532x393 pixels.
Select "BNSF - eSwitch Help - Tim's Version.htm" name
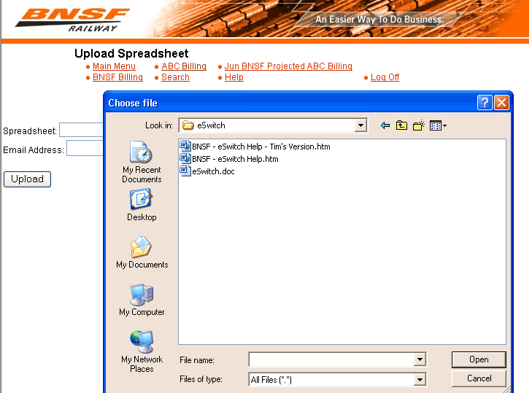click(261, 147)
